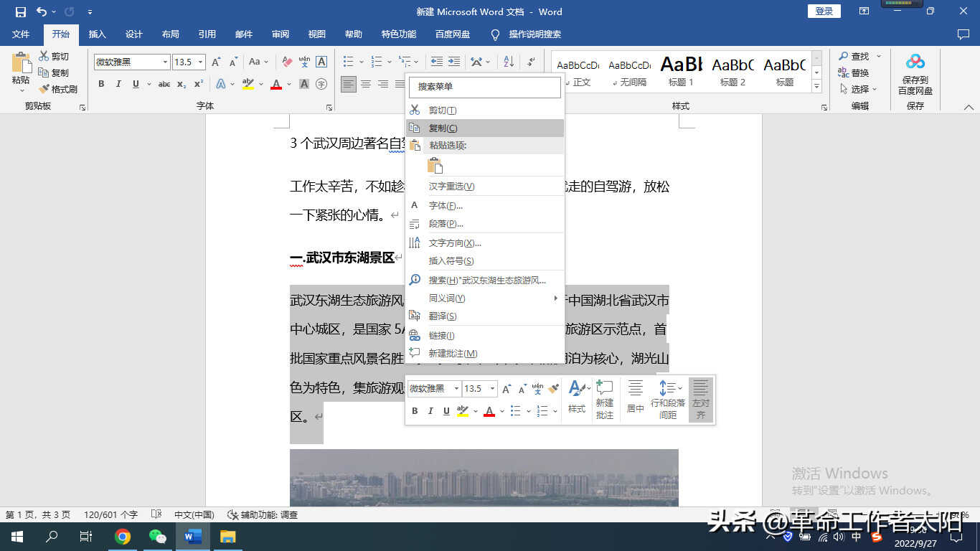Open the mini toolbar's font size dropdown
Viewport: 980px width, 551px height.
pyautogui.click(x=492, y=389)
